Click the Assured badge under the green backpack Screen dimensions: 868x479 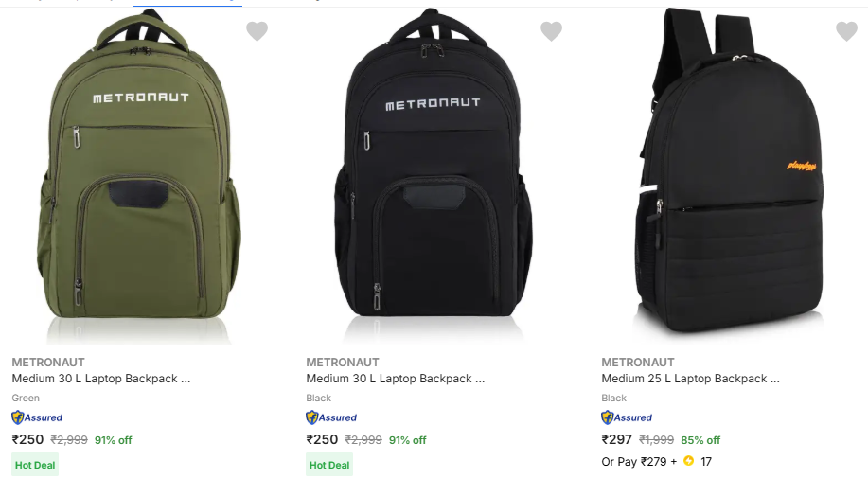tap(37, 417)
